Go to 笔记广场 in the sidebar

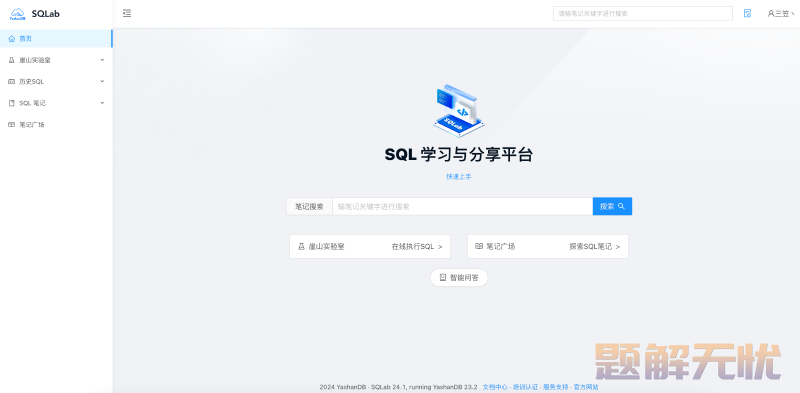[56, 125]
